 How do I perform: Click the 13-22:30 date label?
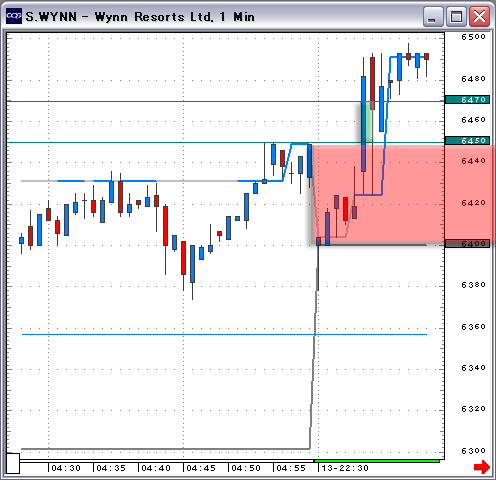[345, 468]
